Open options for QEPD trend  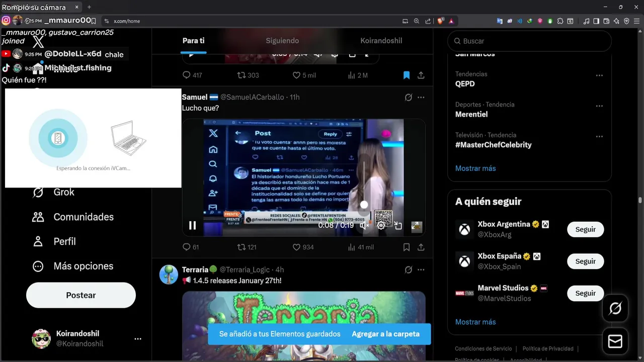coord(599,75)
